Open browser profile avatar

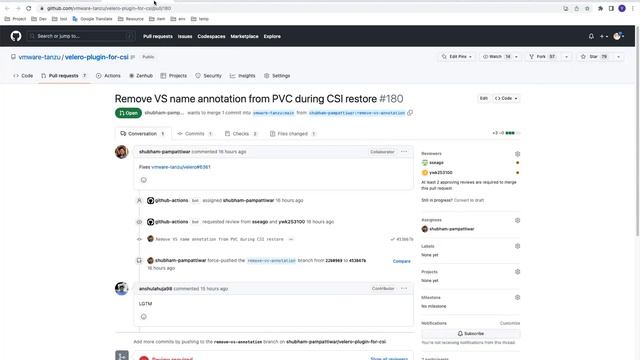622,8
